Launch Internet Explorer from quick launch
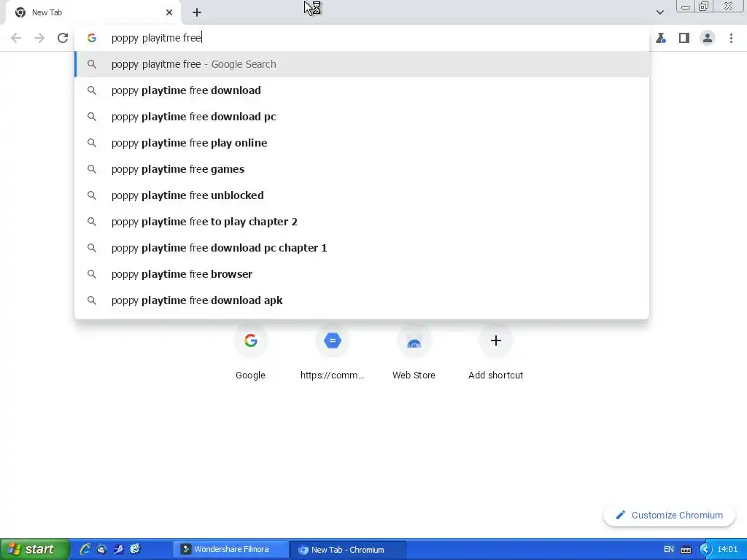 click(85, 550)
